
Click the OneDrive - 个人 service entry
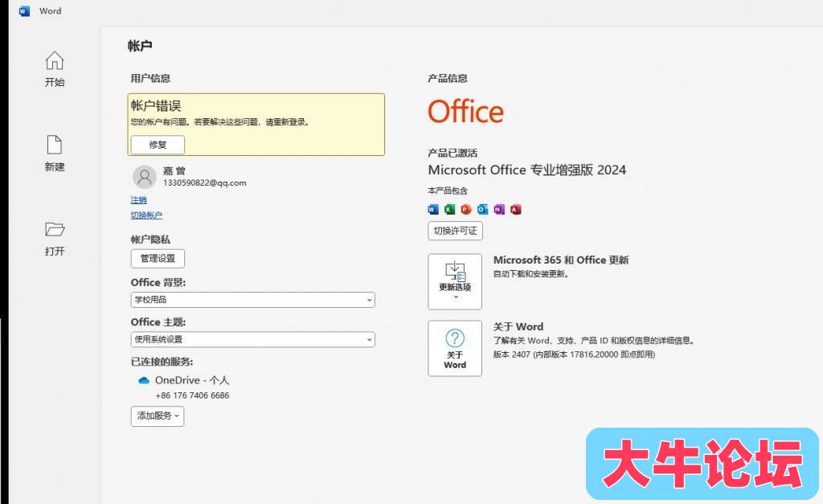(191, 381)
